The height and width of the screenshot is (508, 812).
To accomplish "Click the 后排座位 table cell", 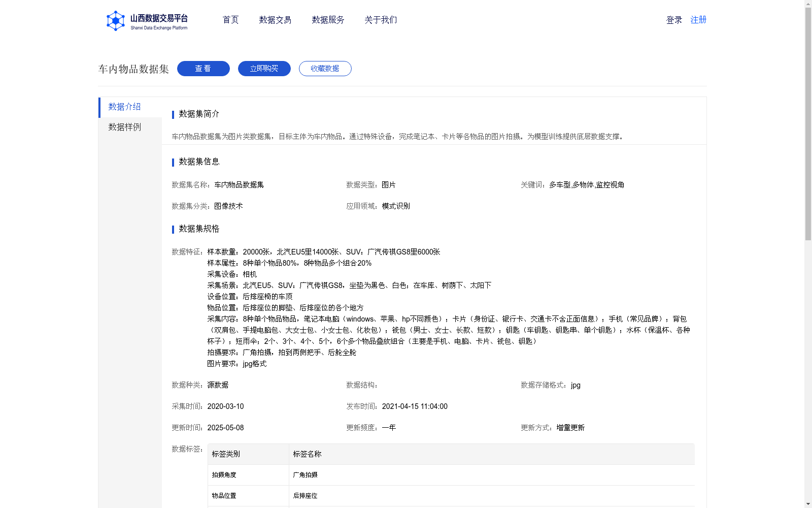I will pos(492,496).
